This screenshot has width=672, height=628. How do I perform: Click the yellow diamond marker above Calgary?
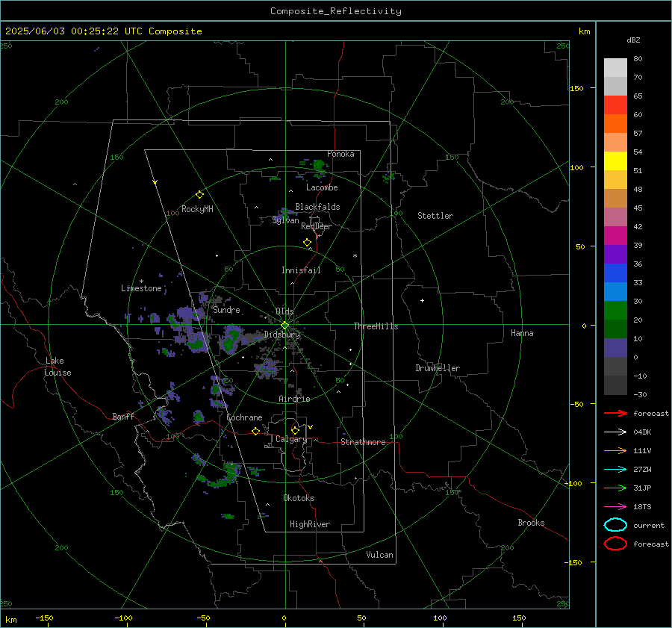295,430
